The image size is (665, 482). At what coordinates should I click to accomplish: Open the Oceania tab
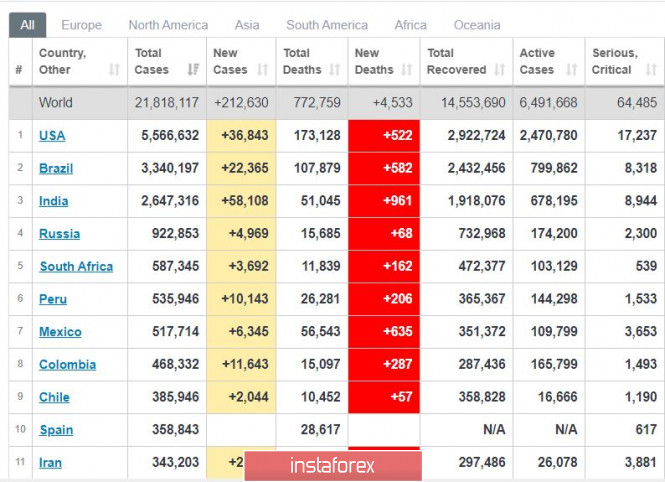477,25
